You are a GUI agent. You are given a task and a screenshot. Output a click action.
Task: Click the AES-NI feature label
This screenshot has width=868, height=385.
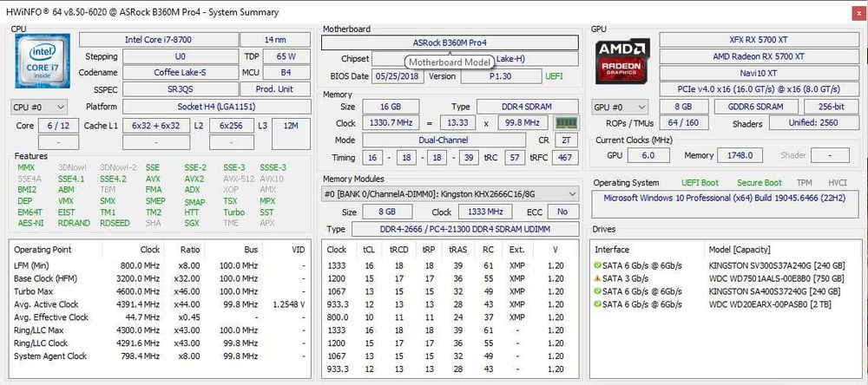(30, 224)
